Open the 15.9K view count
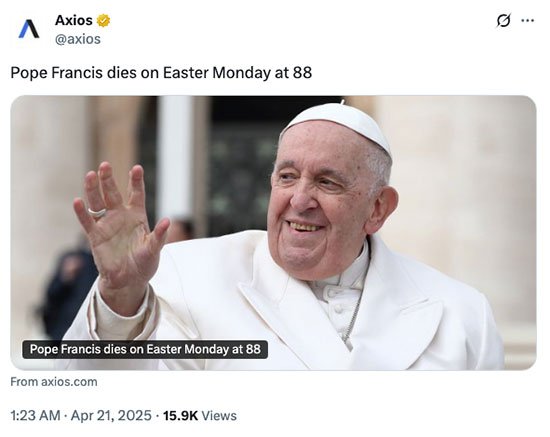Viewport: 550px width, 437px height. pyautogui.click(x=180, y=416)
